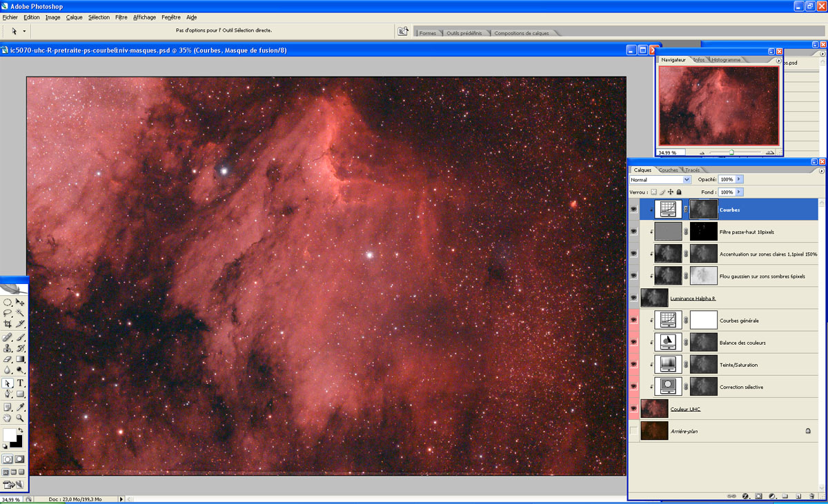Select the Pen tool
828x504 pixels.
coord(7,394)
